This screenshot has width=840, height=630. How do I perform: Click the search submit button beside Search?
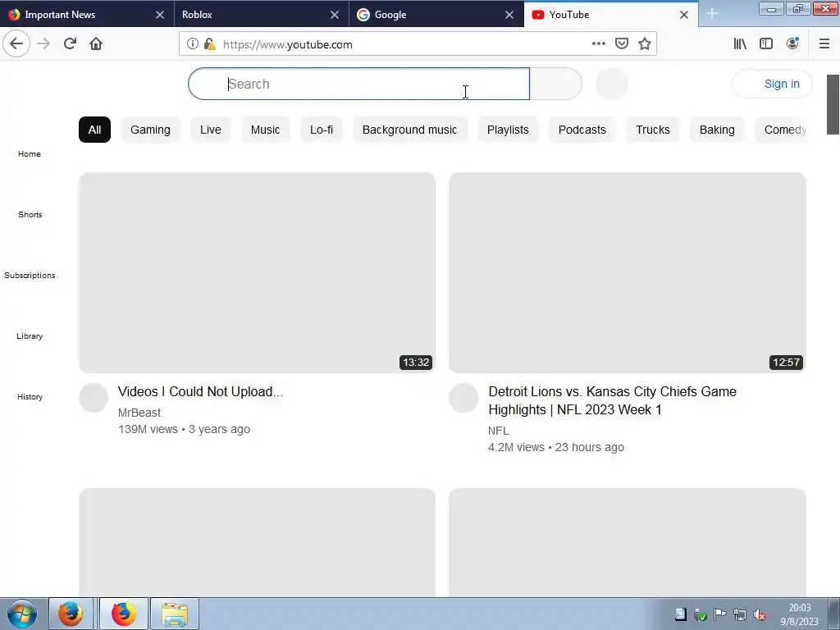[555, 84]
